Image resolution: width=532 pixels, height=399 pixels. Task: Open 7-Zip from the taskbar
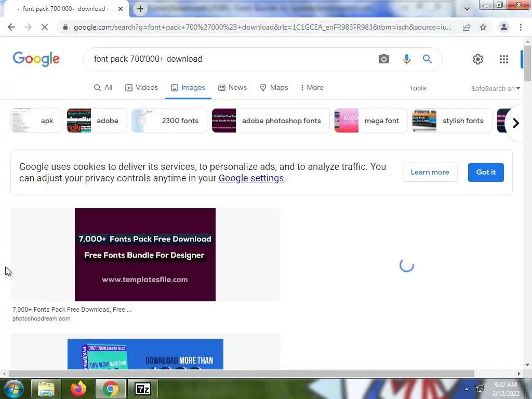click(142, 389)
